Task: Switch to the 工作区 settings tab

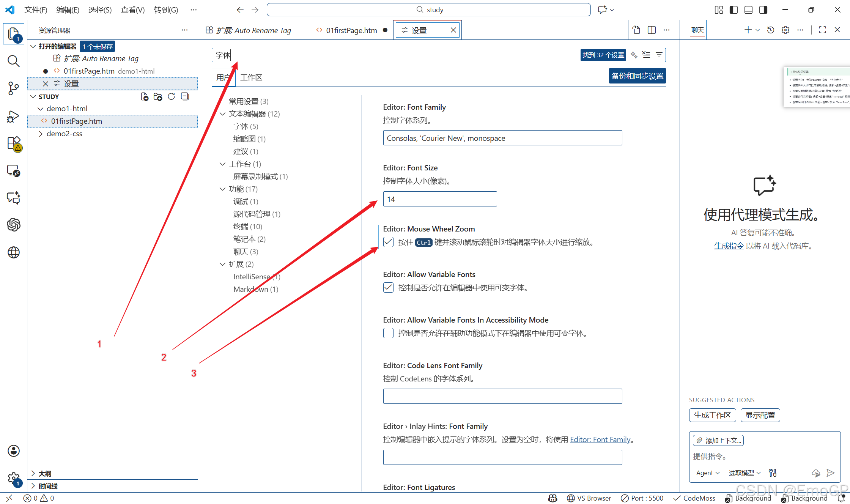Action: click(x=251, y=77)
